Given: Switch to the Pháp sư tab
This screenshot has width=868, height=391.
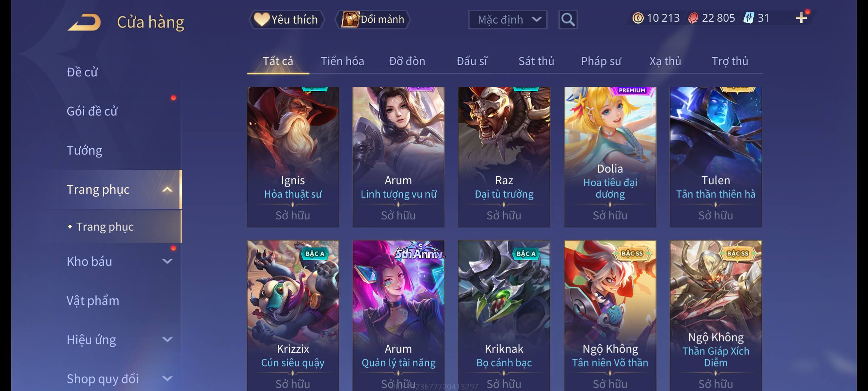Looking at the screenshot, I should (601, 61).
